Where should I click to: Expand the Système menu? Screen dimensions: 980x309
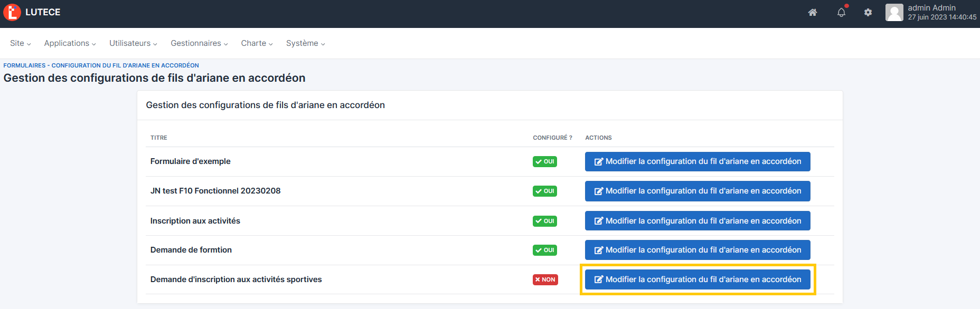coord(305,43)
